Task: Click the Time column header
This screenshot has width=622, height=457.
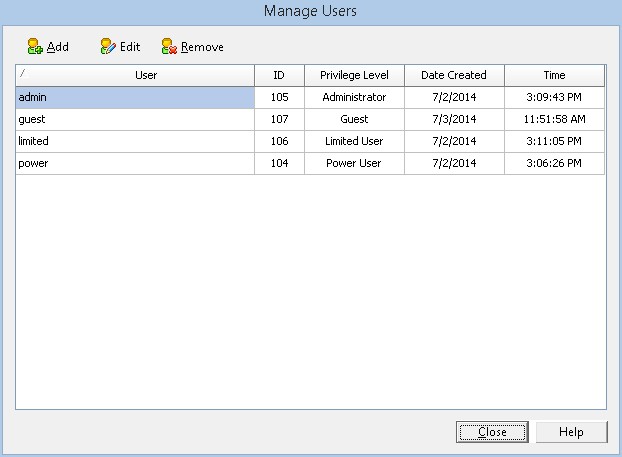Action: click(554, 75)
